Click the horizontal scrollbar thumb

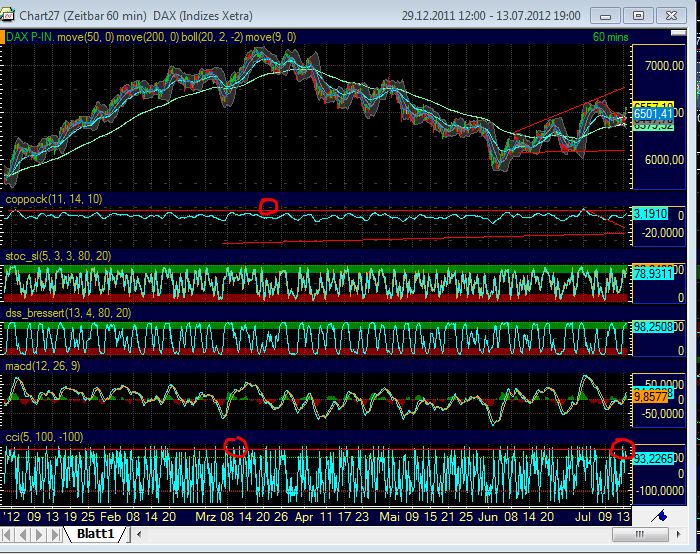click(x=640, y=534)
